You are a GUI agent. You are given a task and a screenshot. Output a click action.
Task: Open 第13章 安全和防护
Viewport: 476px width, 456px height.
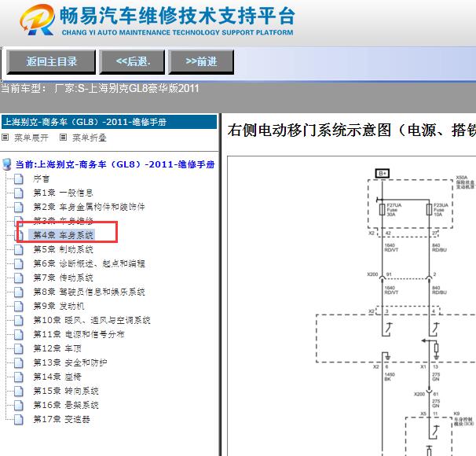pos(70,362)
